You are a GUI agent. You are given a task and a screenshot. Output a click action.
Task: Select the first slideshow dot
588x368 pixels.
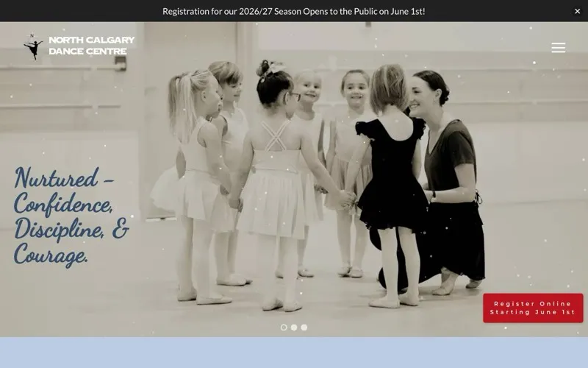coord(284,328)
